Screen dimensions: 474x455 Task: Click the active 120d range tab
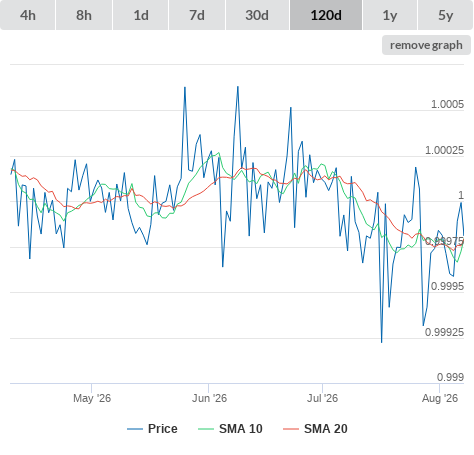(x=326, y=15)
